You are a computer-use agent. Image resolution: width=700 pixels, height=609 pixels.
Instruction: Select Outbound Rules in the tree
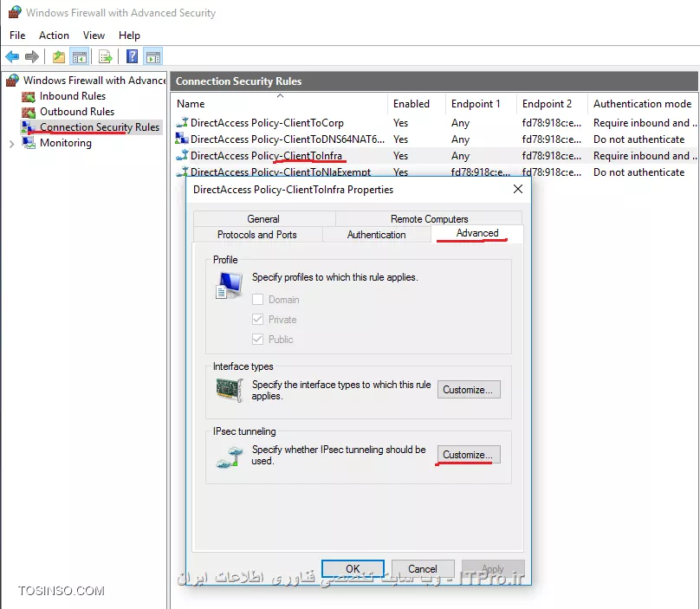click(77, 112)
